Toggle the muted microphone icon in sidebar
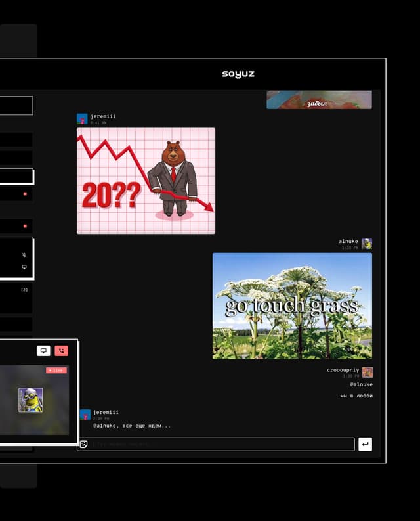Viewport: 420px width, 521px height. click(24, 255)
